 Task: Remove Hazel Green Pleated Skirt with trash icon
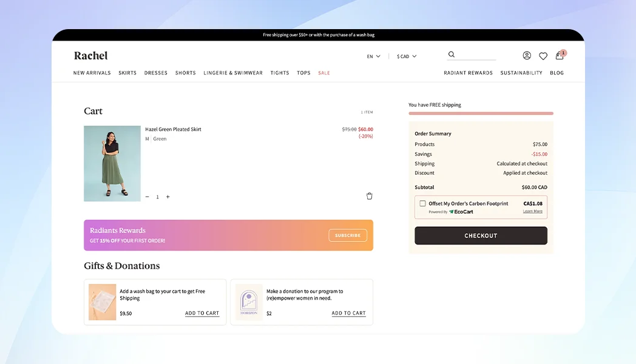click(369, 196)
